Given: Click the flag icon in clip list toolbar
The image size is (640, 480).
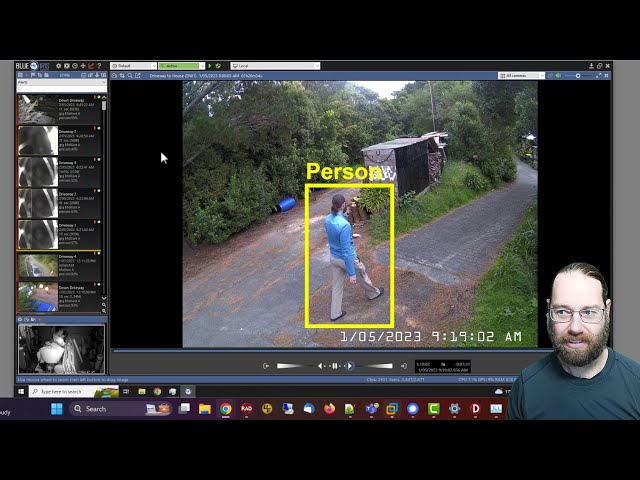Looking at the screenshot, I should tap(33, 75).
